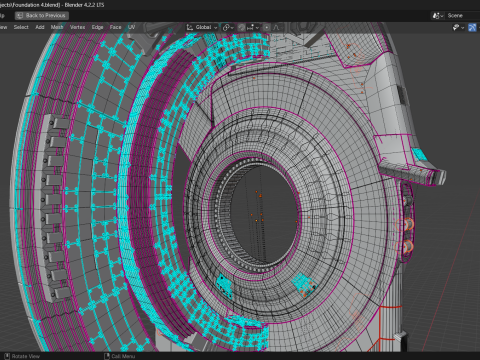
Task: Toggle the viewport gizmos button
Action: pos(472,28)
